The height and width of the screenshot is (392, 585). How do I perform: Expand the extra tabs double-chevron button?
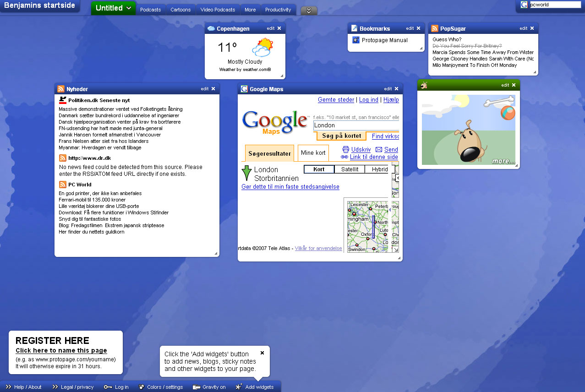click(x=309, y=11)
